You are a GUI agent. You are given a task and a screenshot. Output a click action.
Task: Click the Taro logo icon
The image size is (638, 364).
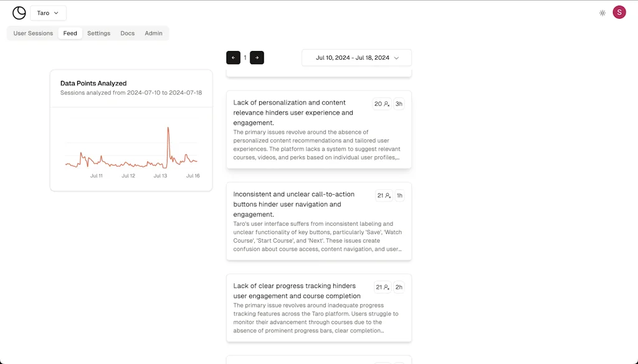tap(19, 12)
